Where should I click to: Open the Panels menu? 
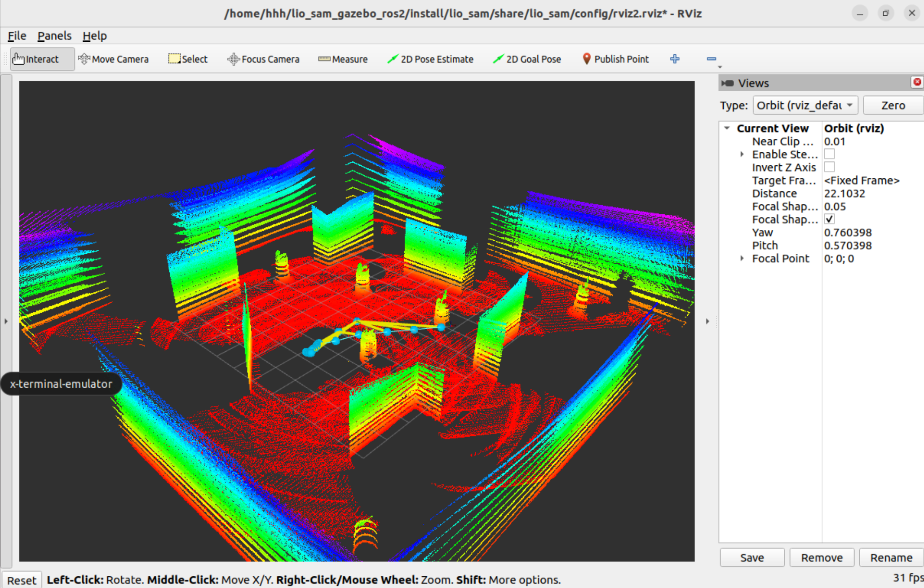pyautogui.click(x=54, y=36)
